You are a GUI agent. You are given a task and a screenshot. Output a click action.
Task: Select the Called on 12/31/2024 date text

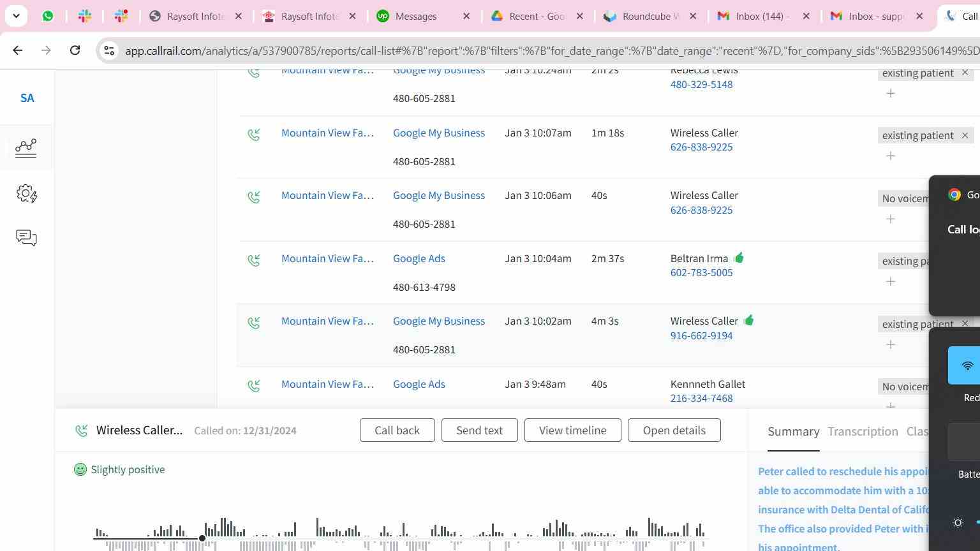pyautogui.click(x=245, y=430)
